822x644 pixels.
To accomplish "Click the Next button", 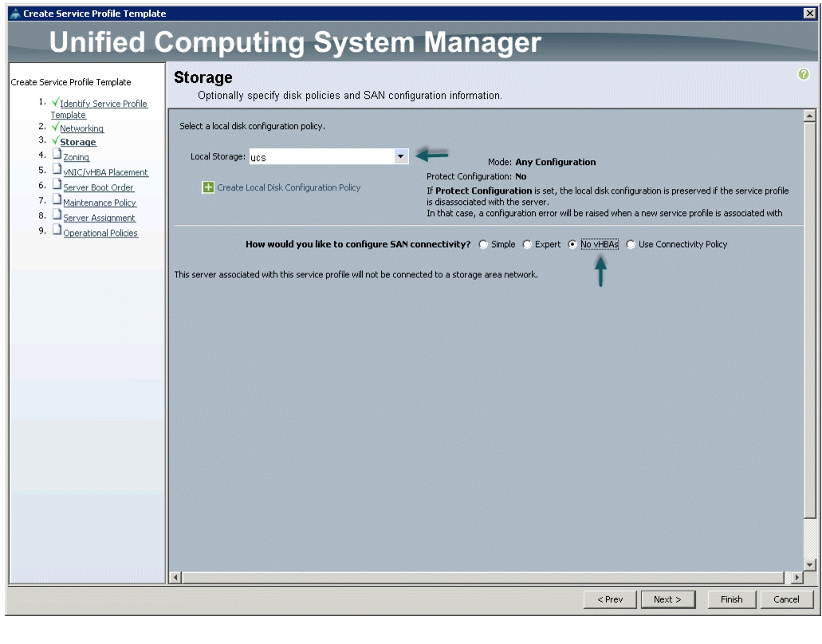I will (668, 599).
